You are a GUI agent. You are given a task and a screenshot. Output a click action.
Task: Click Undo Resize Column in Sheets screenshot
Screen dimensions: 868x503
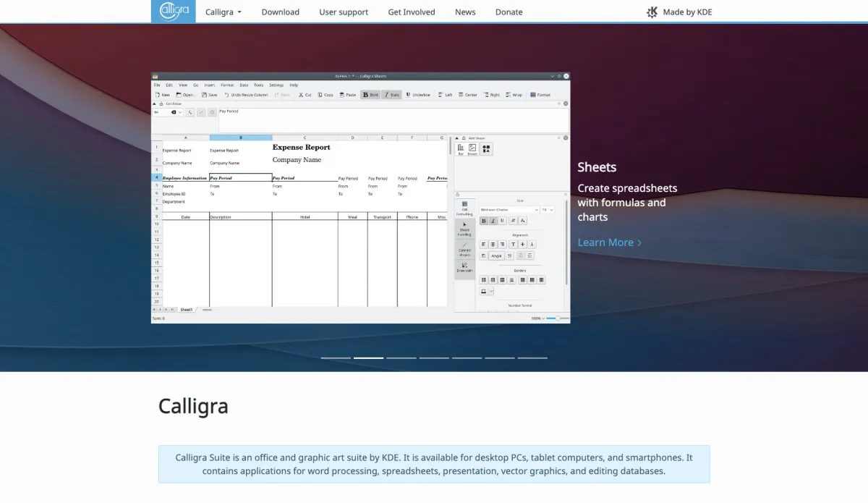[246, 95]
